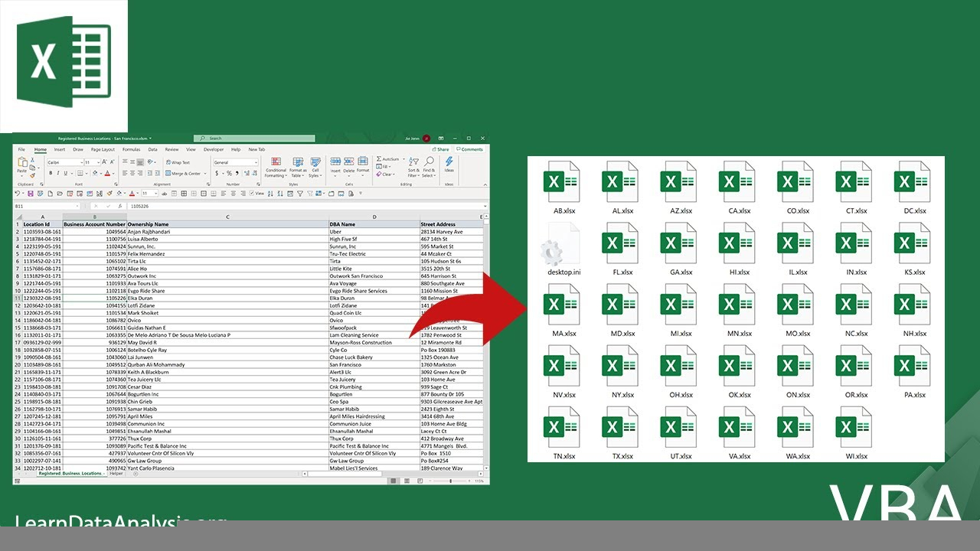Select the Format Painter brush

point(32,175)
